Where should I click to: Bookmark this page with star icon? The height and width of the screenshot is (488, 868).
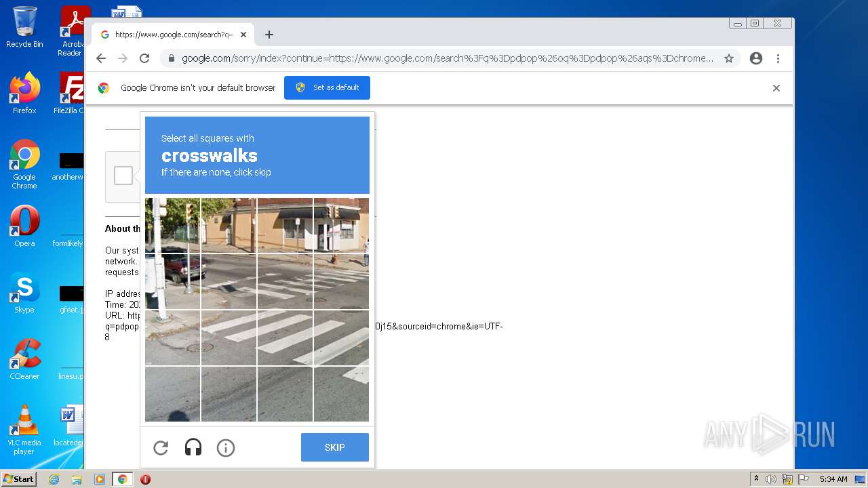pyautogui.click(x=729, y=58)
